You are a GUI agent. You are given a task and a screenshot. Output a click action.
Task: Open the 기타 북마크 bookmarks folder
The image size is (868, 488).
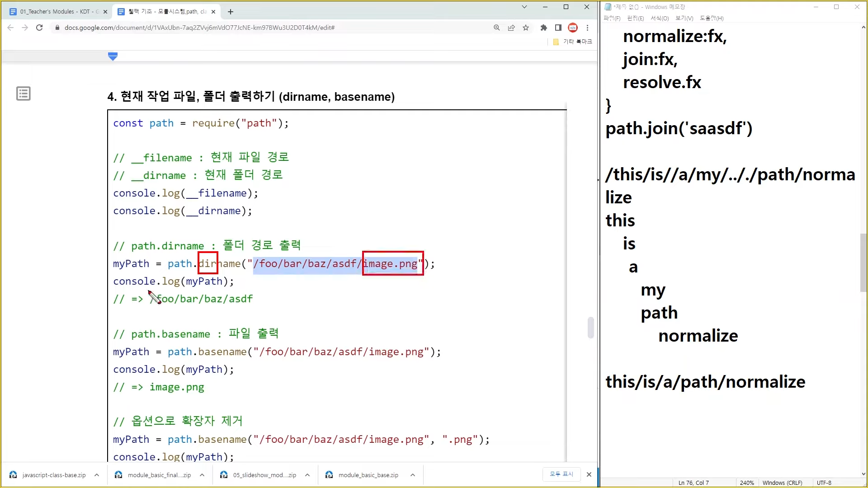(573, 42)
